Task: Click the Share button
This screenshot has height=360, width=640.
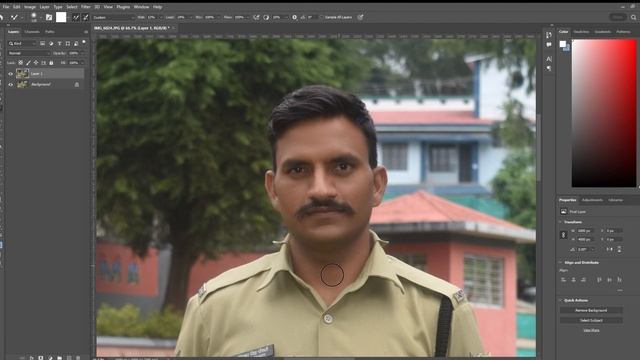Action: click(618, 17)
